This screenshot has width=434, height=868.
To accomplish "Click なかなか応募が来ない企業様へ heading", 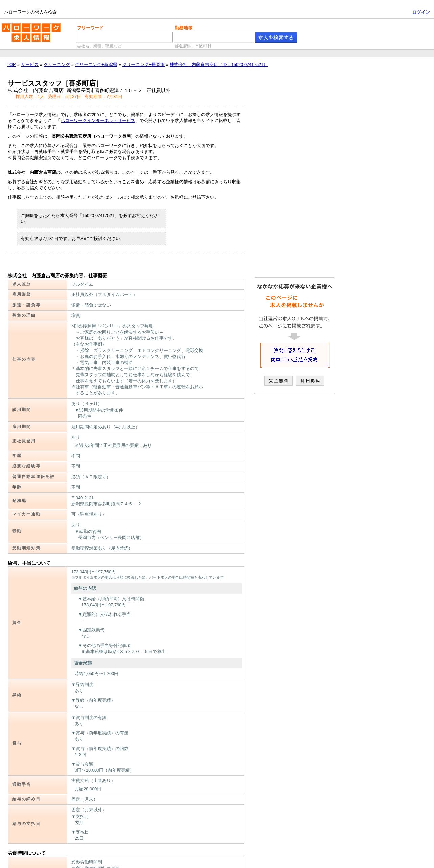I will (294, 286).
